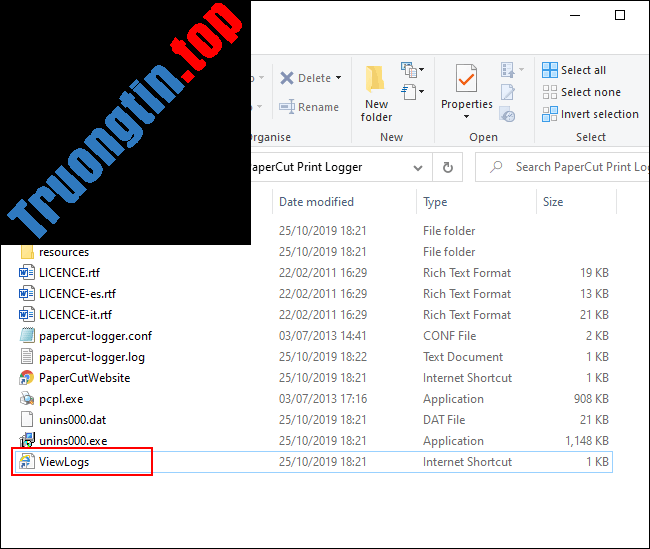Select the PaperCutWebsite shortcut
The width and height of the screenshot is (650, 549).
pyautogui.click(x=85, y=378)
